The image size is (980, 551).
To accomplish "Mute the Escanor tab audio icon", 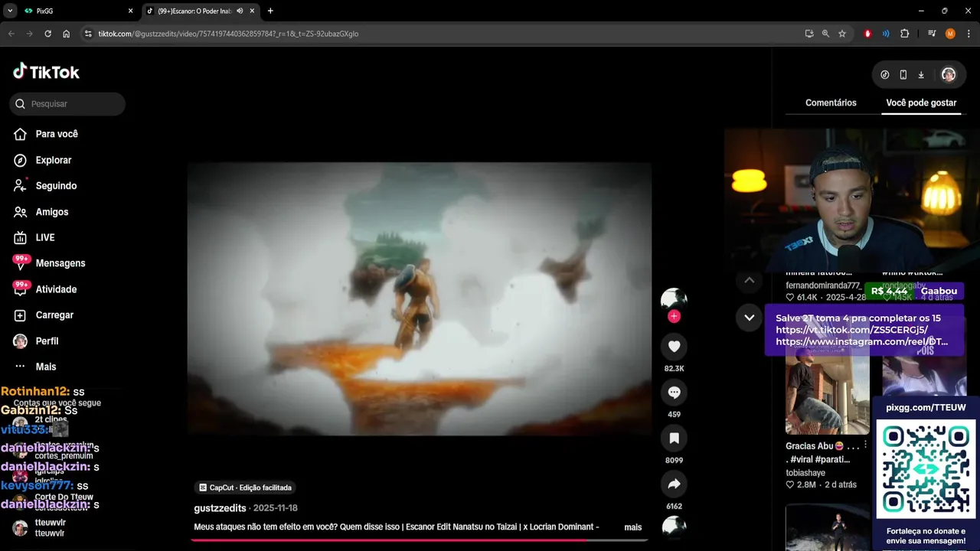I will [x=240, y=11].
